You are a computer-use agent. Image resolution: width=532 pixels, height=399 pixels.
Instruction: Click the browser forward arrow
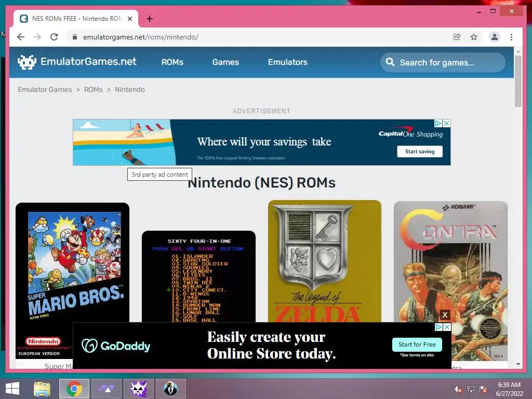point(37,37)
